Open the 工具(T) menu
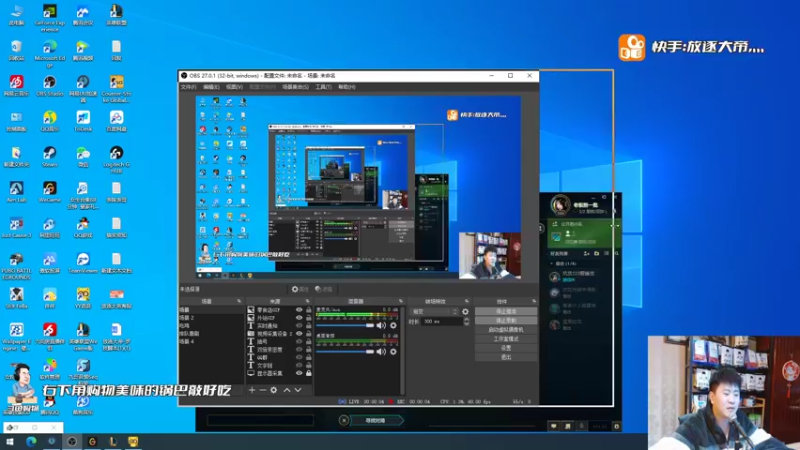 pos(323,87)
